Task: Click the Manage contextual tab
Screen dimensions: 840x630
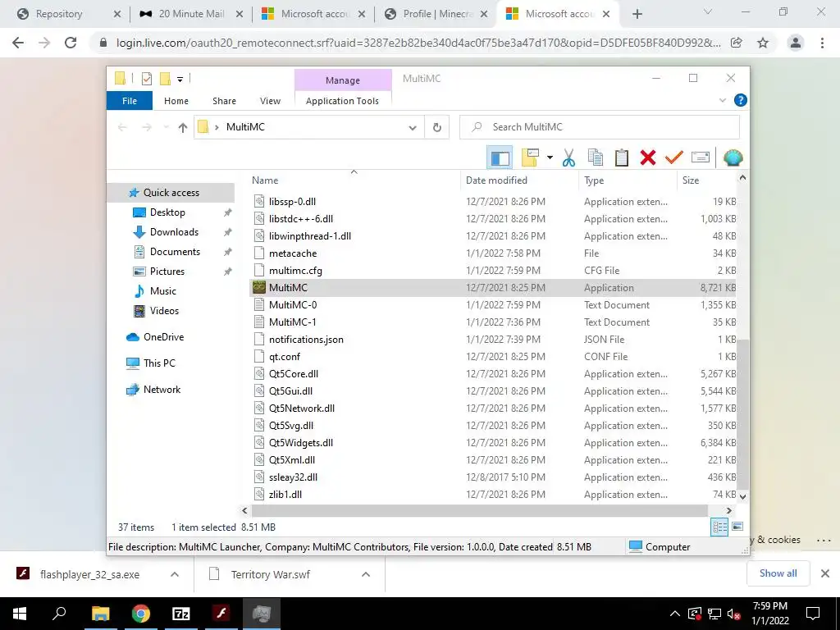Action: [343, 80]
